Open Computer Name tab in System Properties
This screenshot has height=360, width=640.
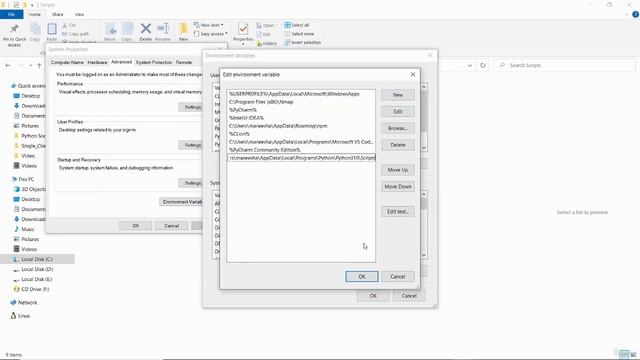coord(67,62)
